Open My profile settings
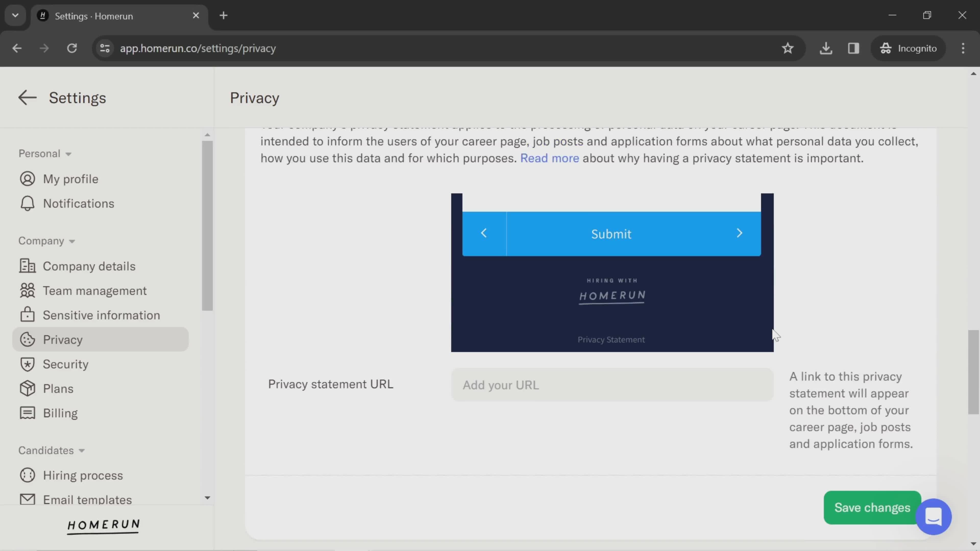980x551 pixels. point(70,179)
